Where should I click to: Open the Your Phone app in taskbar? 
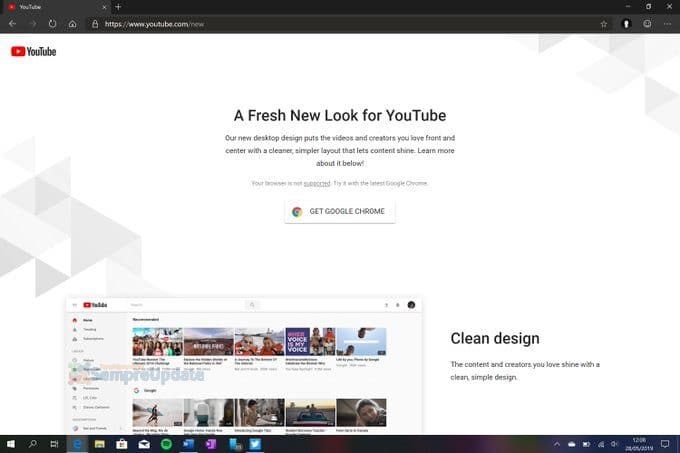pos(235,444)
